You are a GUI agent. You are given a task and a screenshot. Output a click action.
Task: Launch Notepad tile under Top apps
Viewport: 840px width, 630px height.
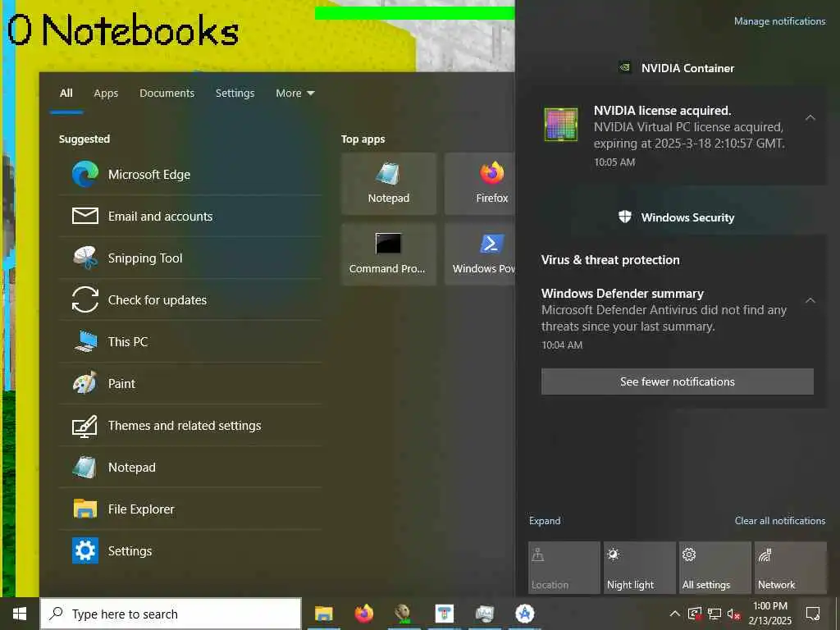(388, 184)
